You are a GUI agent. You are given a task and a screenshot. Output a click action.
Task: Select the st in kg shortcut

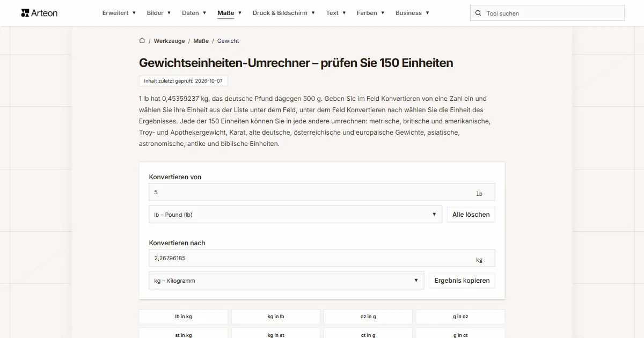[x=184, y=334]
